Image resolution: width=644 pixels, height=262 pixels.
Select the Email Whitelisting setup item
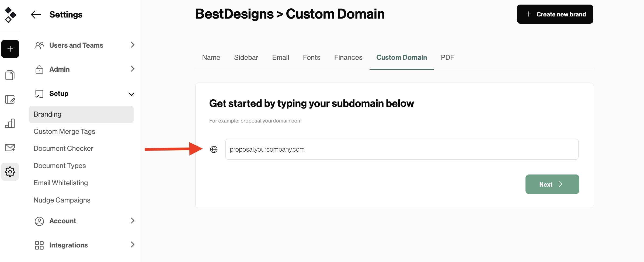[60, 183]
